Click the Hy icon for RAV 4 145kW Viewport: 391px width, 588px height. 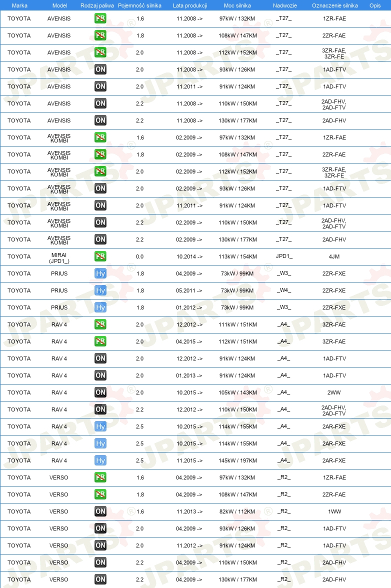coord(100,460)
